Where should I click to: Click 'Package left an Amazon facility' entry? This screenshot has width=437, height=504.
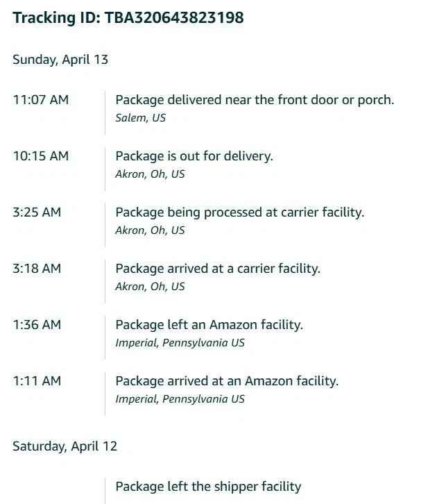(209, 325)
